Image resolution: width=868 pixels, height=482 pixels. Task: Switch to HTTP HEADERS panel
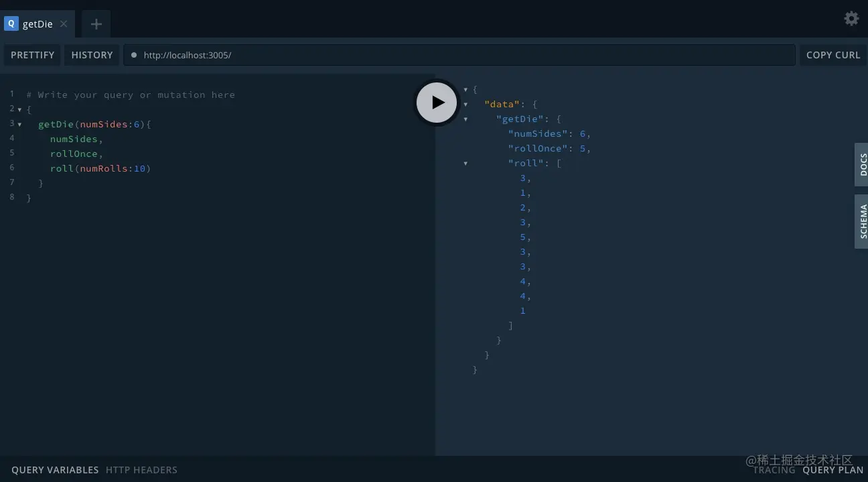click(x=141, y=470)
